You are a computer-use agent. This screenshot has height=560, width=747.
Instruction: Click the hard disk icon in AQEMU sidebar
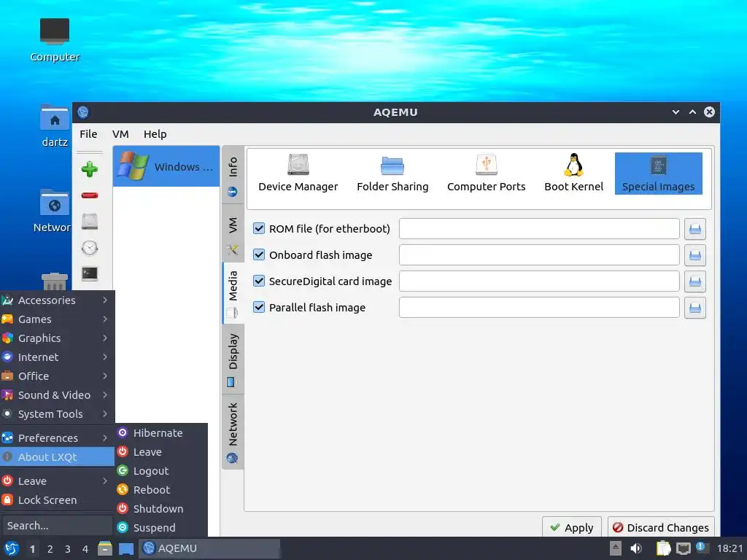pyautogui.click(x=90, y=222)
